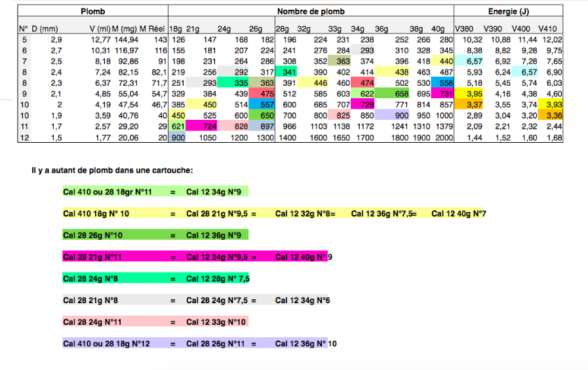This screenshot has width=588, height=370.
Task: Select the "M Réel" column header
Action: (153, 29)
